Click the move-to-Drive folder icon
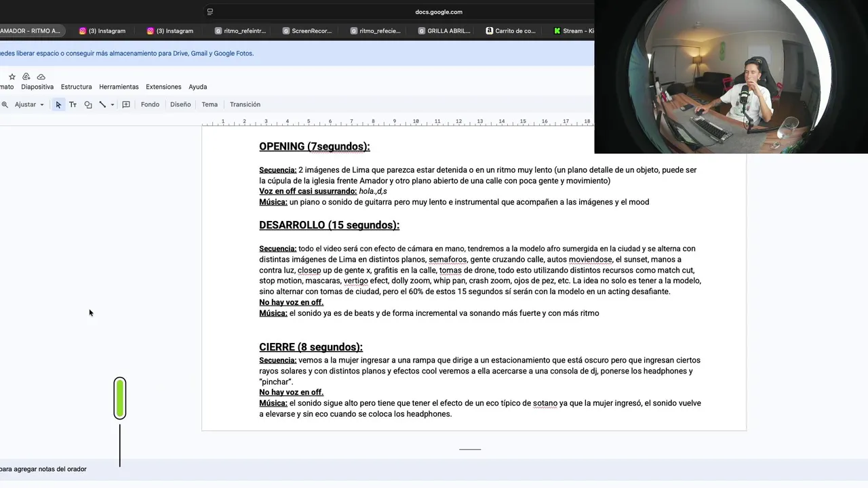This screenshot has width=868, height=488. pos(26,77)
